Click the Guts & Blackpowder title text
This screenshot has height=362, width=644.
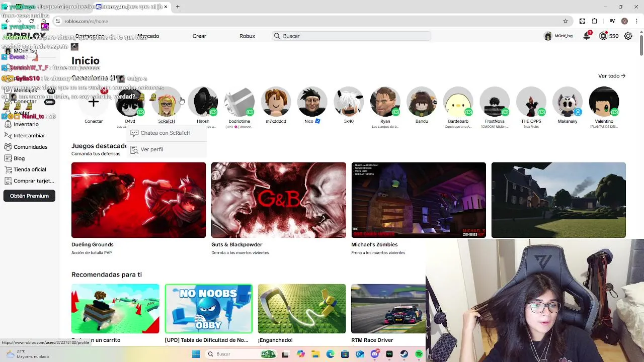click(x=237, y=244)
